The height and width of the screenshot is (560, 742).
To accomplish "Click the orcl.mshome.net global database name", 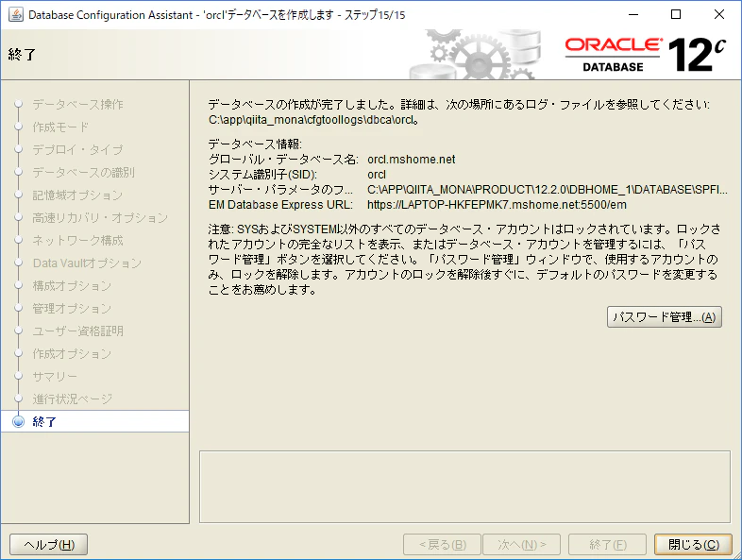I will (x=412, y=160).
